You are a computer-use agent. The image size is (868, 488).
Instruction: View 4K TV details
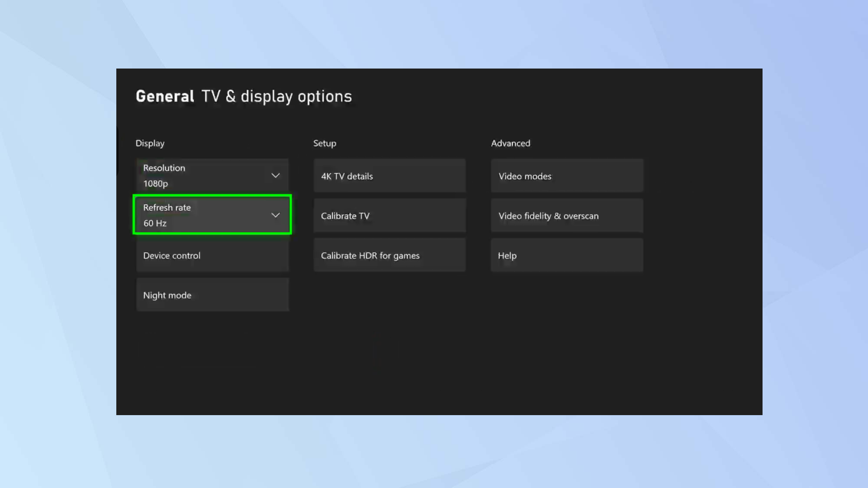click(389, 176)
